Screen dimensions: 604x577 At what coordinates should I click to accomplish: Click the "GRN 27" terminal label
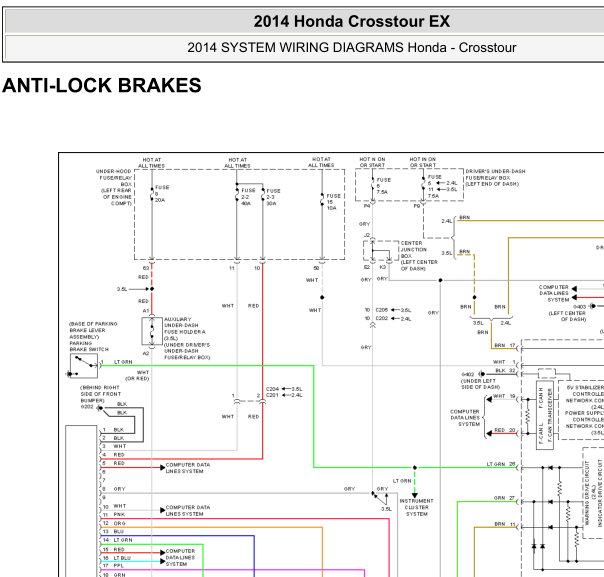point(504,498)
